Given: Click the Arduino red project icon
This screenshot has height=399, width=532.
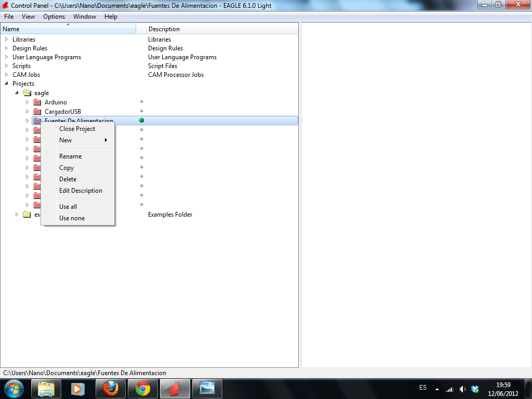Looking at the screenshot, I should (37, 102).
